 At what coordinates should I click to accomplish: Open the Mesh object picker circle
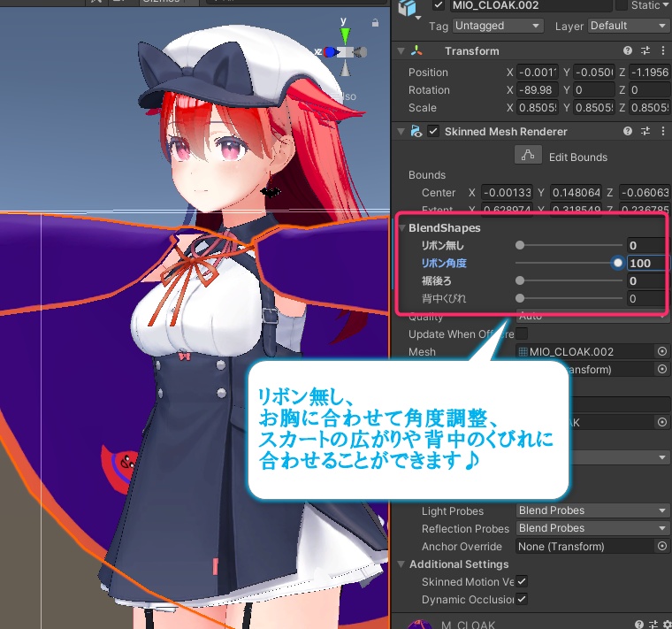click(662, 351)
